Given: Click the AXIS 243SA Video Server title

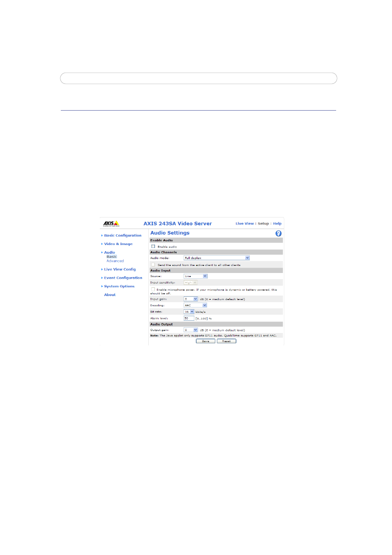Looking at the screenshot, I should point(178,224).
